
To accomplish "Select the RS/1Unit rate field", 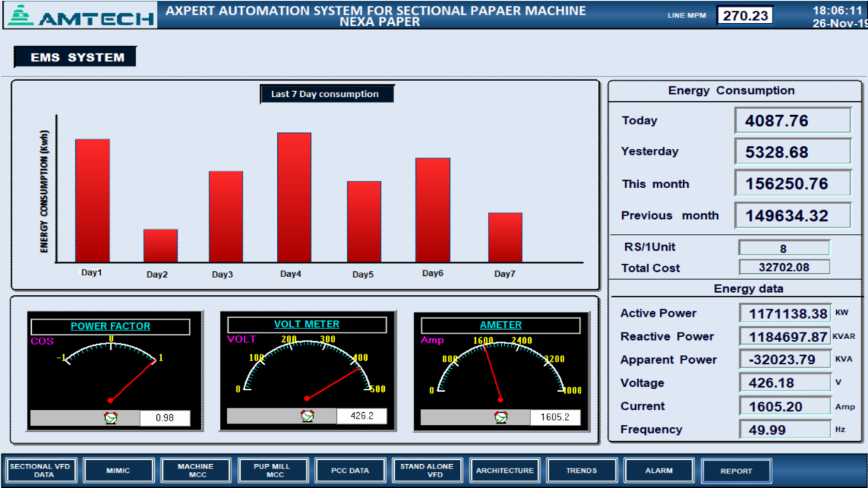I will pyautogui.click(x=783, y=249).
